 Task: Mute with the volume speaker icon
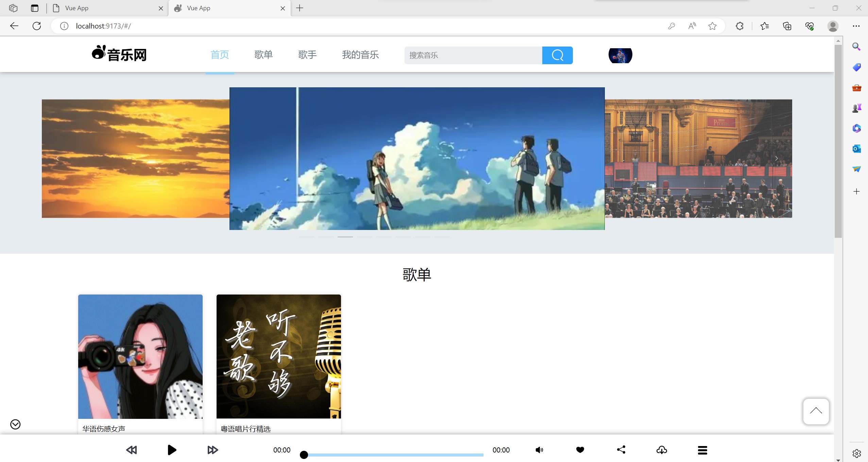539,450
